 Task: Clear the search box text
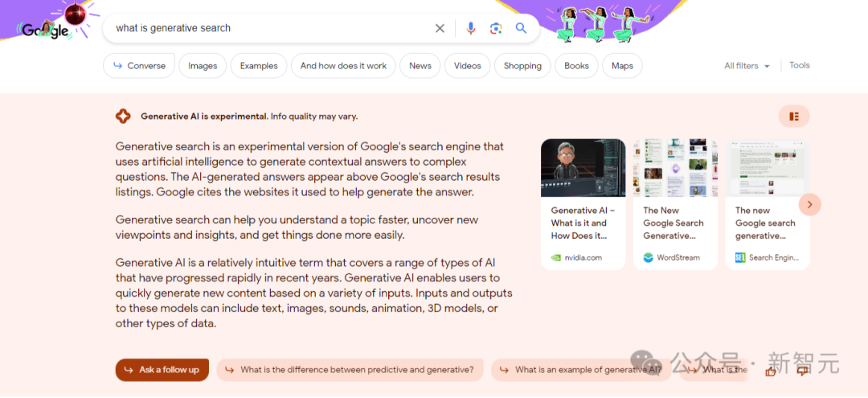tap(440, 28)
